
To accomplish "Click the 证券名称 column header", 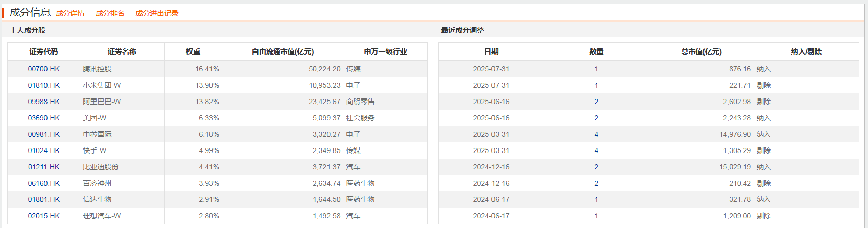I will pos(122,52).
